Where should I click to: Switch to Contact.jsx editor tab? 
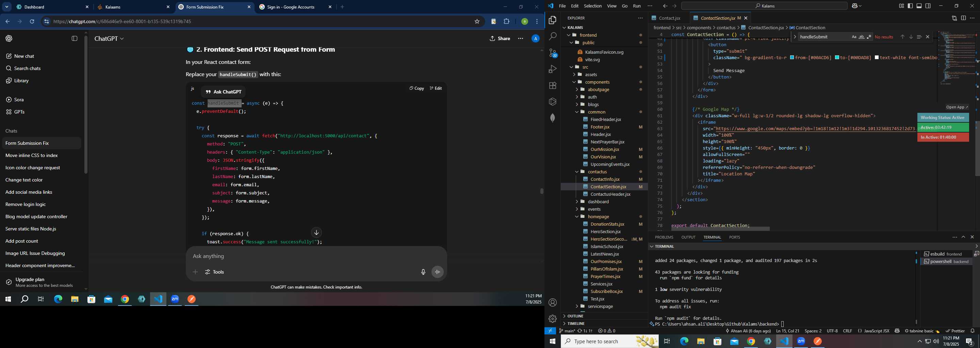(x=669, y=18)
